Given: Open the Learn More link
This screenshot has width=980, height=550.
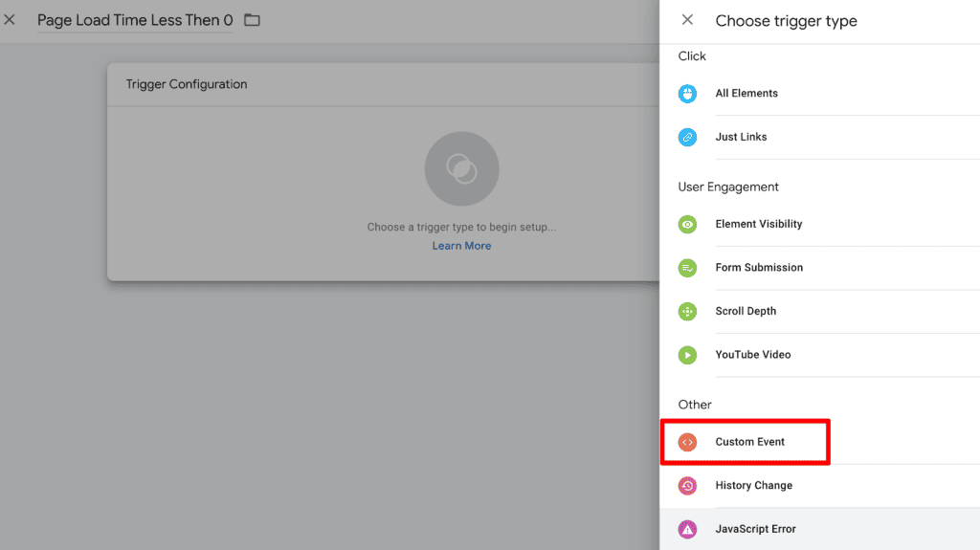Looking at the screenshot, I should (x=461, y=246).
